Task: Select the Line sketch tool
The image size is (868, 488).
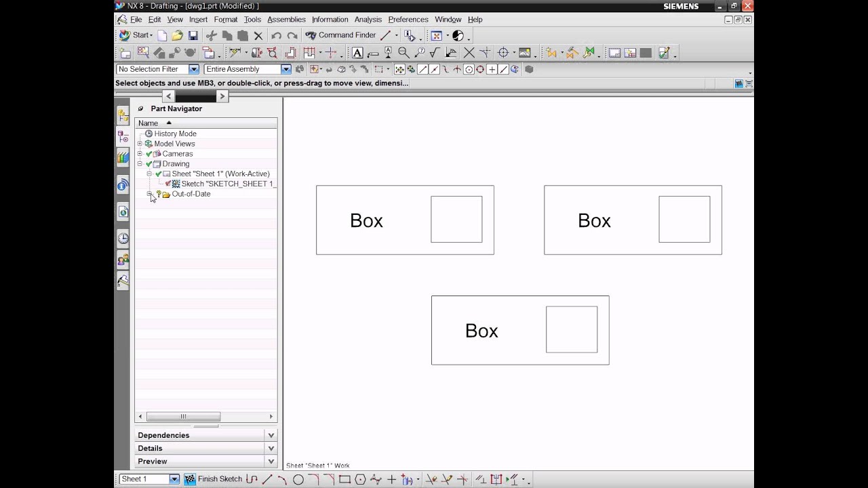Action: (x=267, y=479)
